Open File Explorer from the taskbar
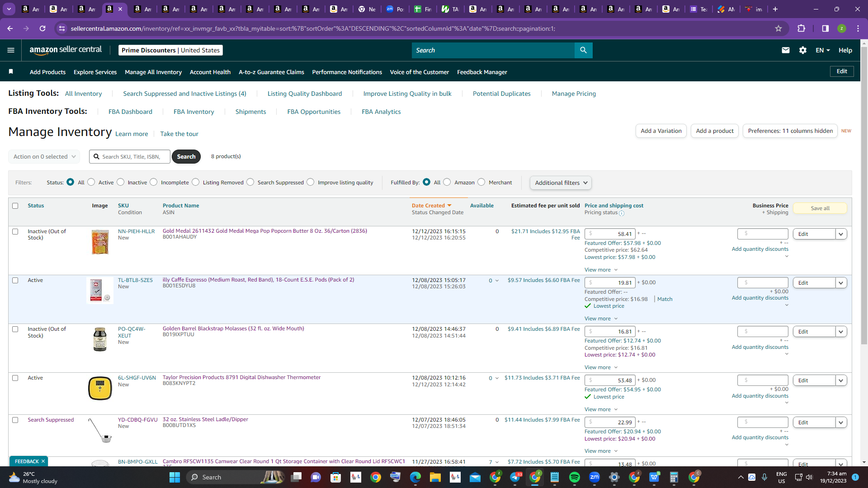The height and width of the screenshot is (488, 868). [435, 477]
